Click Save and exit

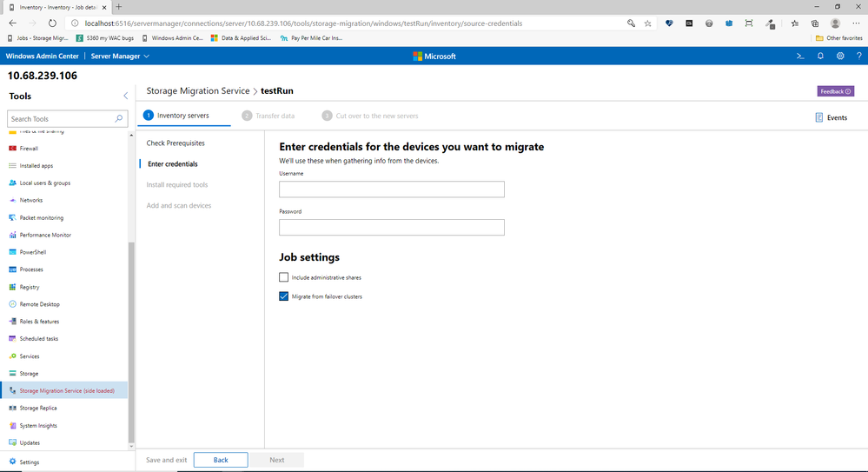pyautogui.click(x=166, y=460)
